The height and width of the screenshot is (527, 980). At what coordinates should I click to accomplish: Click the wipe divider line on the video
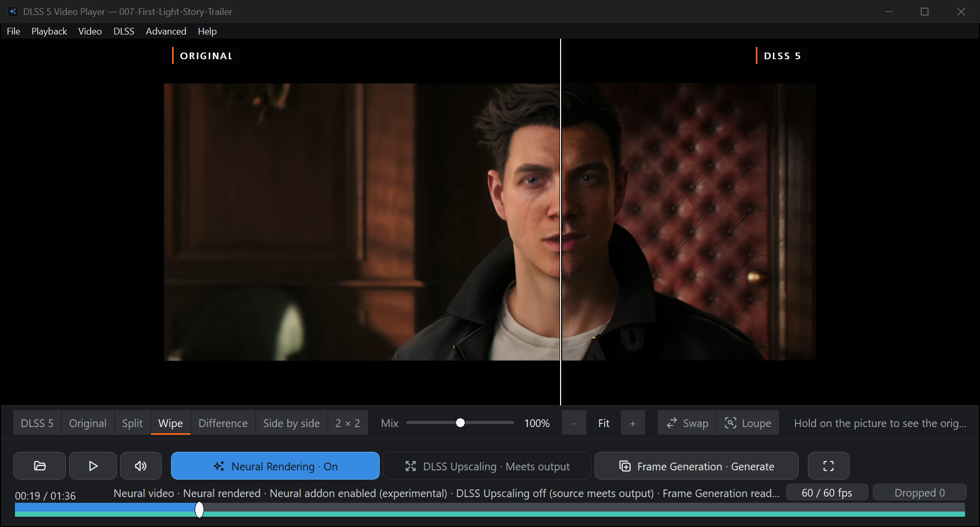(x=561, y=222)
